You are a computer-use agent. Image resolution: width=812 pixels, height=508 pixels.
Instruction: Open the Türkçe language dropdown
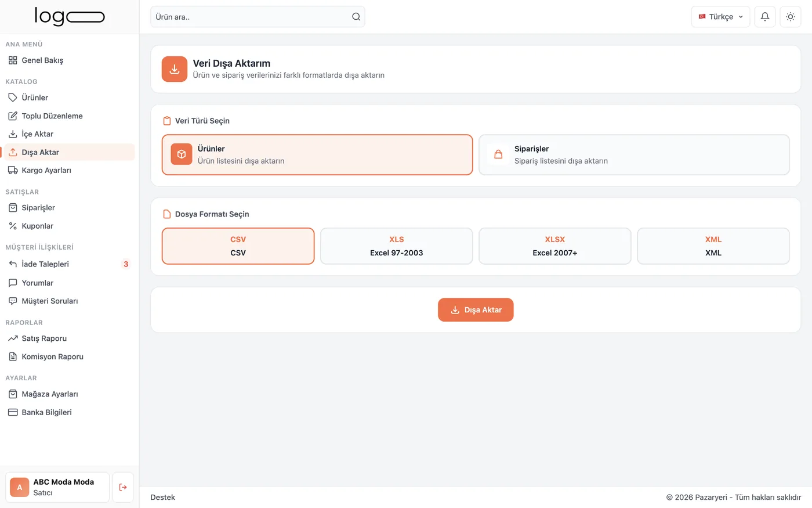click(x=720, y=17)
